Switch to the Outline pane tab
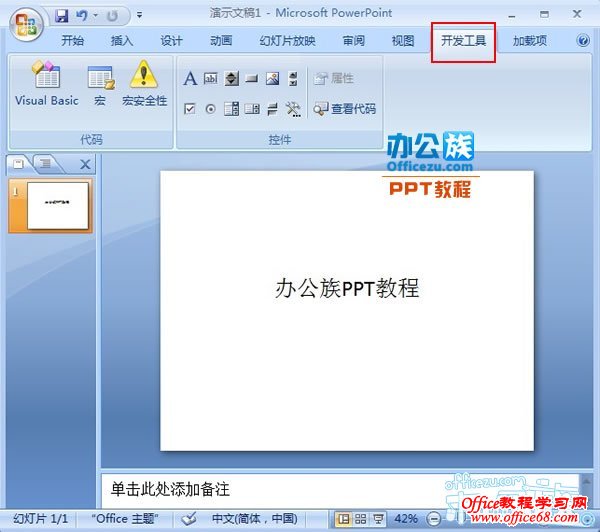 click(46, 164)
